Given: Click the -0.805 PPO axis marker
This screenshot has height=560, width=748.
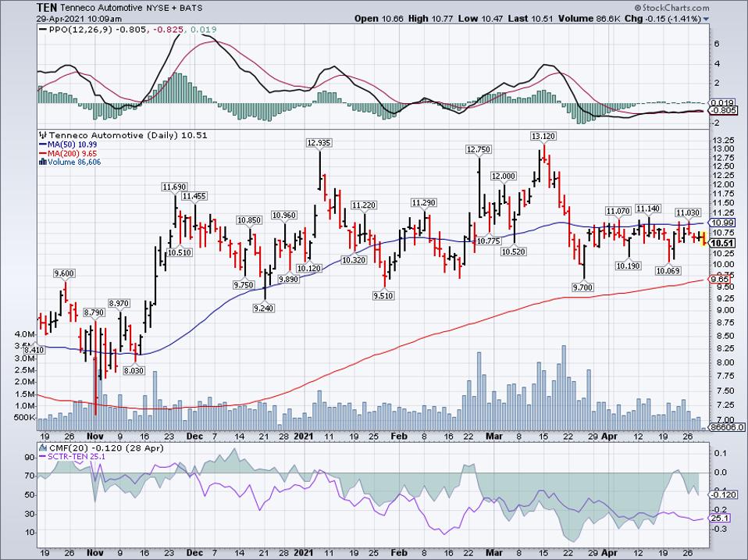Looking at the screenshot, I should (x=723, y=111).
